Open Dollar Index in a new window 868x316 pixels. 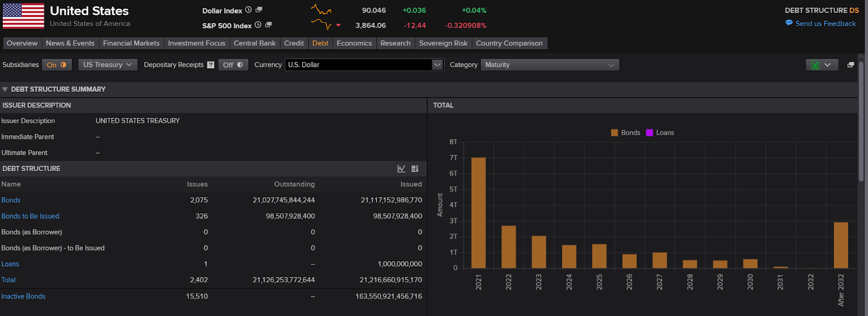(x=259, y=10)
